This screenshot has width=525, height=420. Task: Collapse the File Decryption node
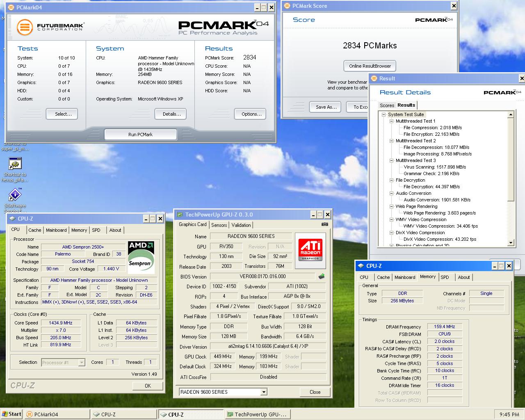point(392,180)
